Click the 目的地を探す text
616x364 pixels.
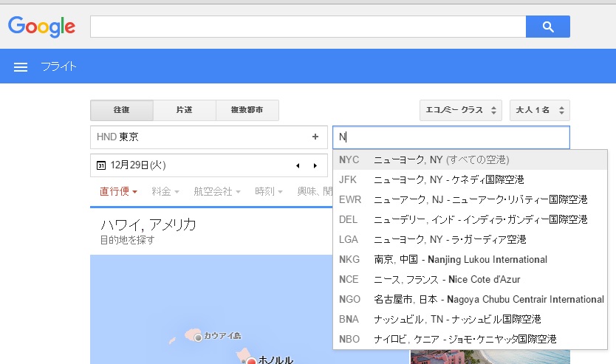point(127,240)
